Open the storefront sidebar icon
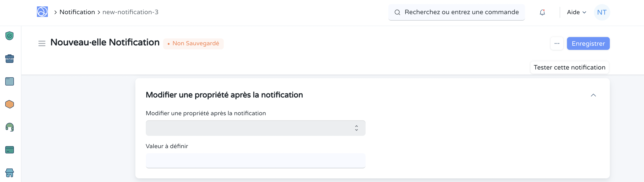The height and width of the screenshot is (182, 644). click(x=10, y=172)
